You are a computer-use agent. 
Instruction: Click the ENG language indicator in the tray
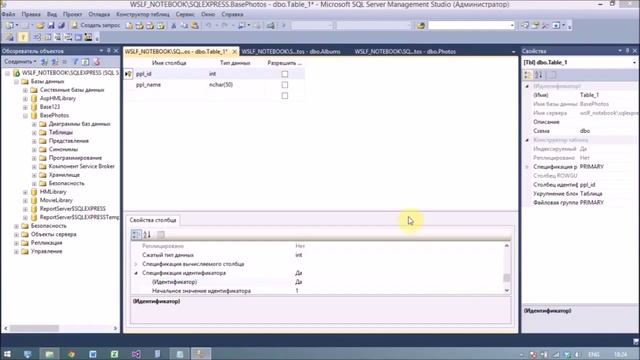point(594,354)
